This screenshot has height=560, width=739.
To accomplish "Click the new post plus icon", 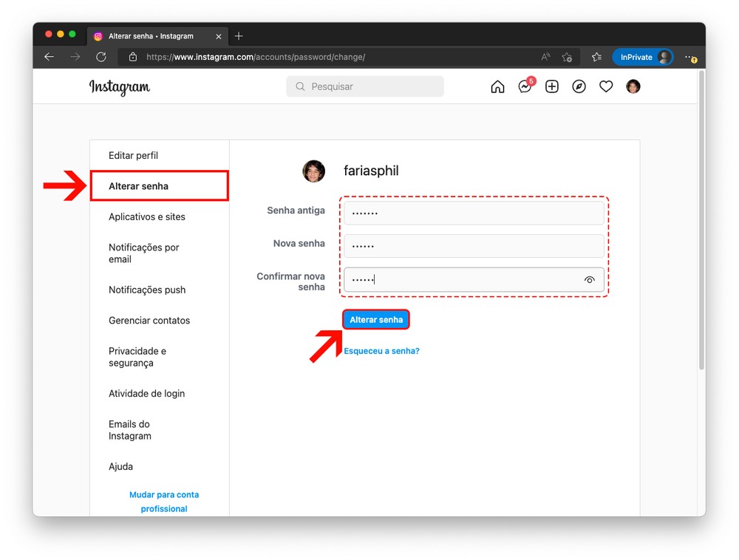I will click(x=552, y=86).
